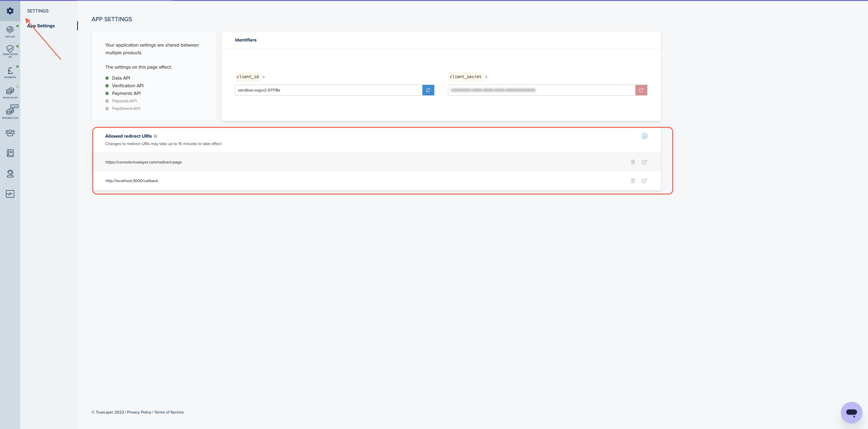Open the Payments pound sign icon

pos(10,72)
